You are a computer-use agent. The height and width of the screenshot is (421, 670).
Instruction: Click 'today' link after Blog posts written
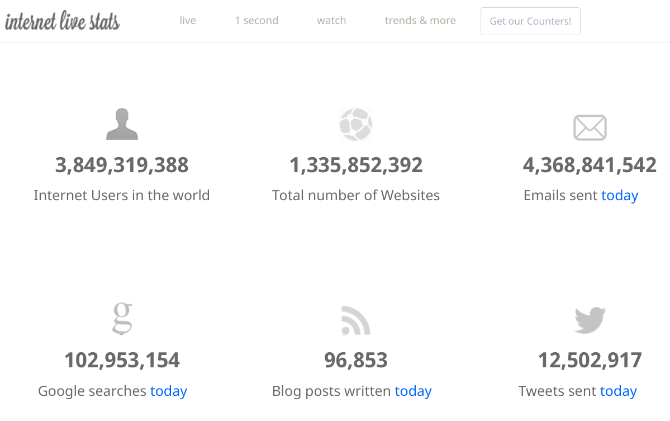point(413,392)
